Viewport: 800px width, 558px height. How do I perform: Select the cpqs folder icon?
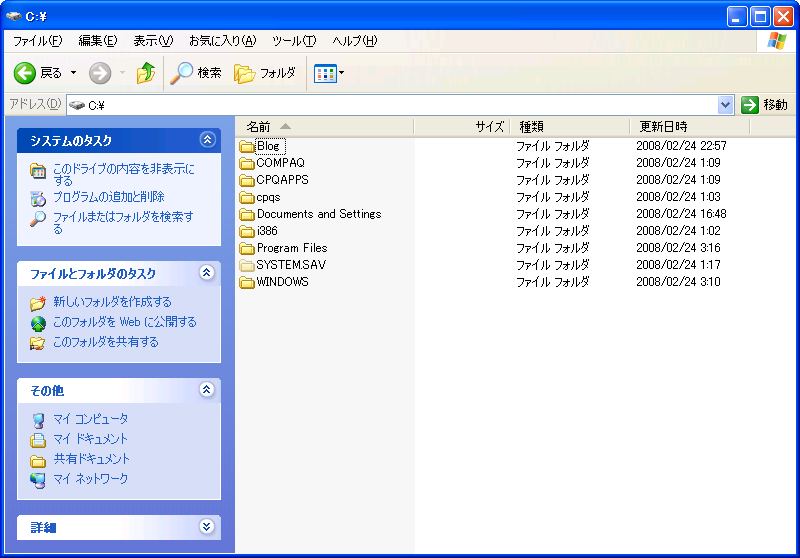tap(247, 197)
